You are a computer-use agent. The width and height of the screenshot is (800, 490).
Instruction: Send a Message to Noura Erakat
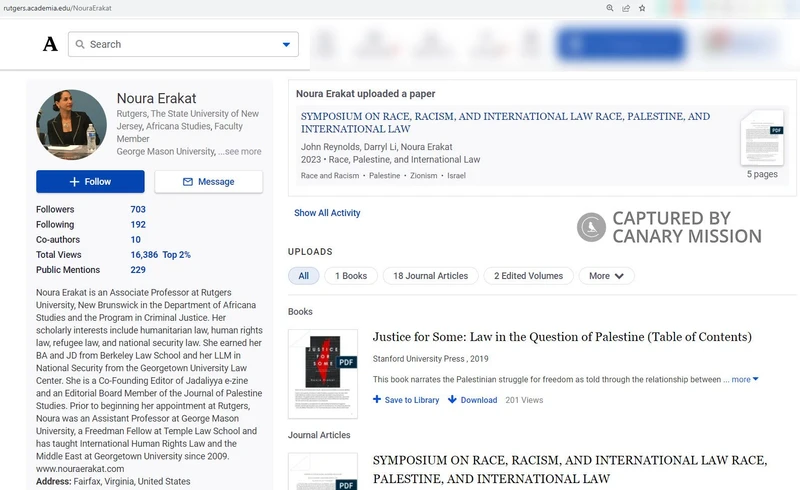click(x=209, y=182)
